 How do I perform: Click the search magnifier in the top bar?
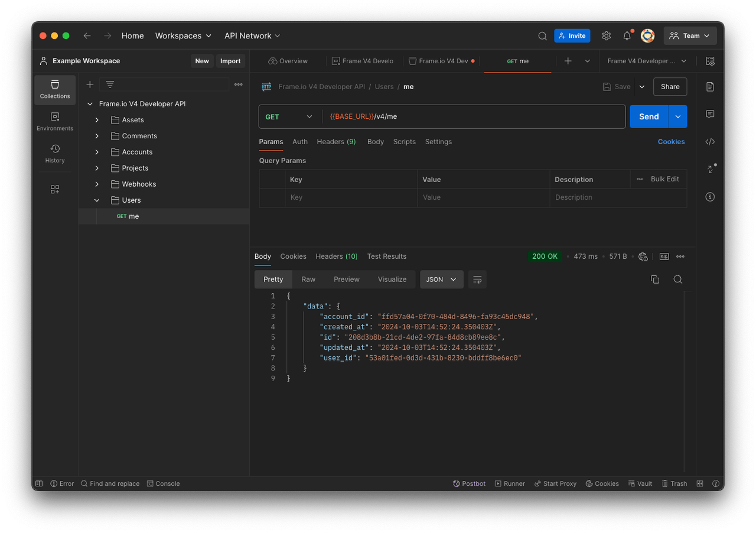pos(542,36)
